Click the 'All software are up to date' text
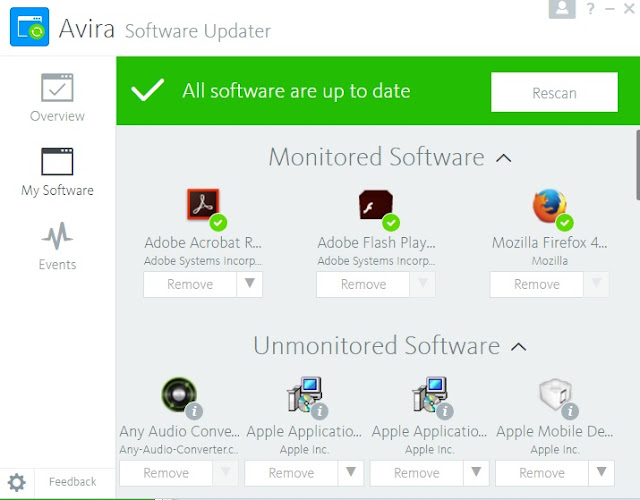 pyautogui.click(x=296, y=91)
